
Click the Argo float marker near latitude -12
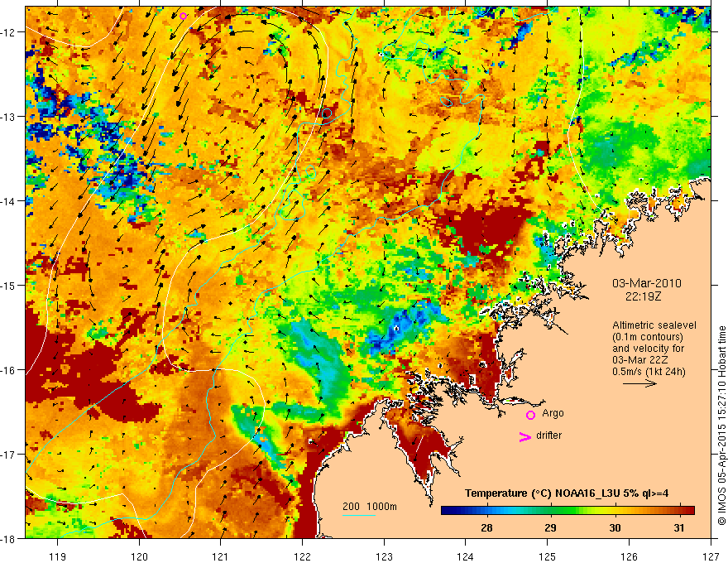183,17
